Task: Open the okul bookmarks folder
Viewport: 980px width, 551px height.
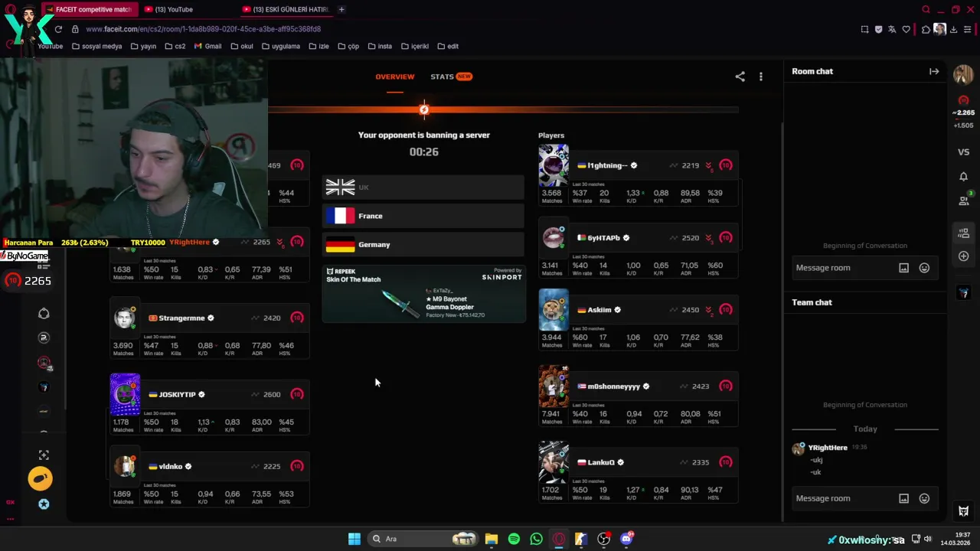Action: point(241,46)
